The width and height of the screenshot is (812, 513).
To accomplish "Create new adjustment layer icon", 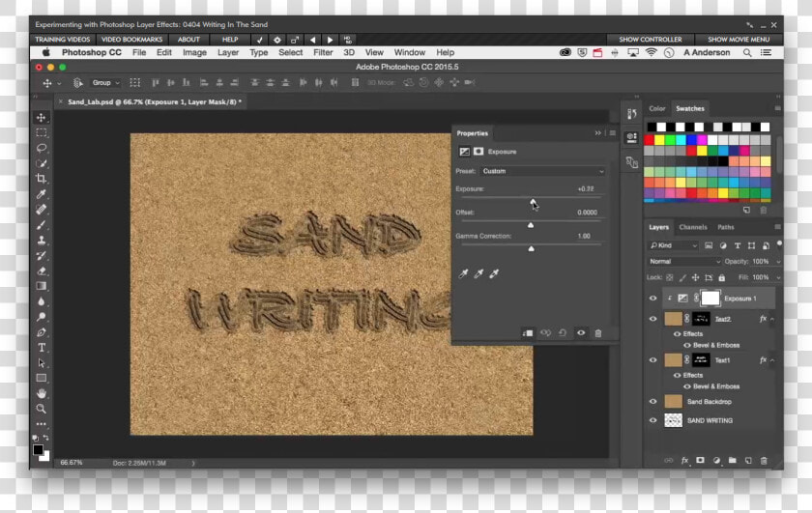I will 716,460.
